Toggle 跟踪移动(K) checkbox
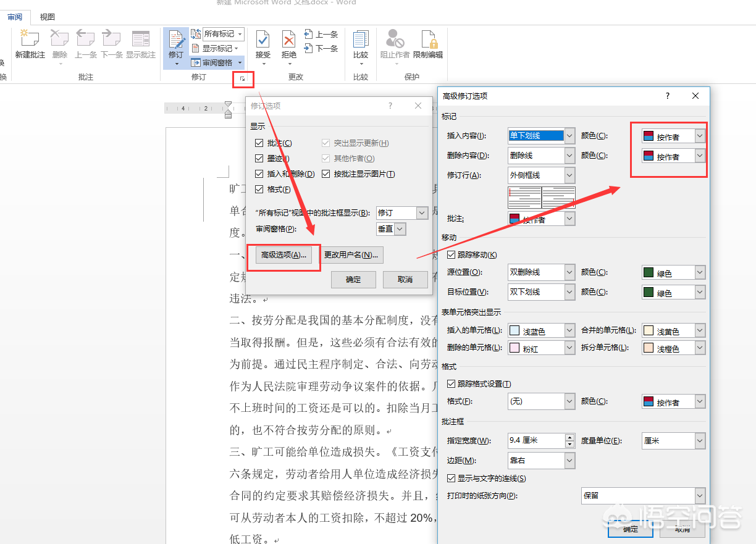Image resolution: width=756 pixels, height=544 pixels. 451,255
